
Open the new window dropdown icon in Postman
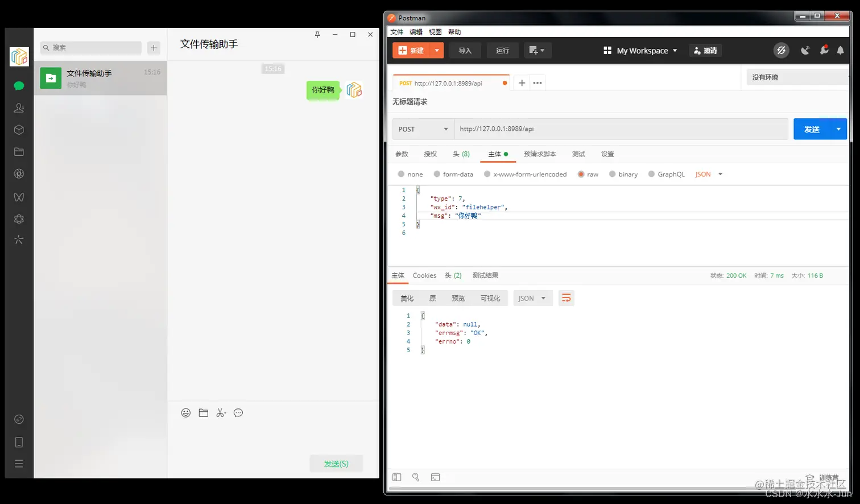coord(537,50)
